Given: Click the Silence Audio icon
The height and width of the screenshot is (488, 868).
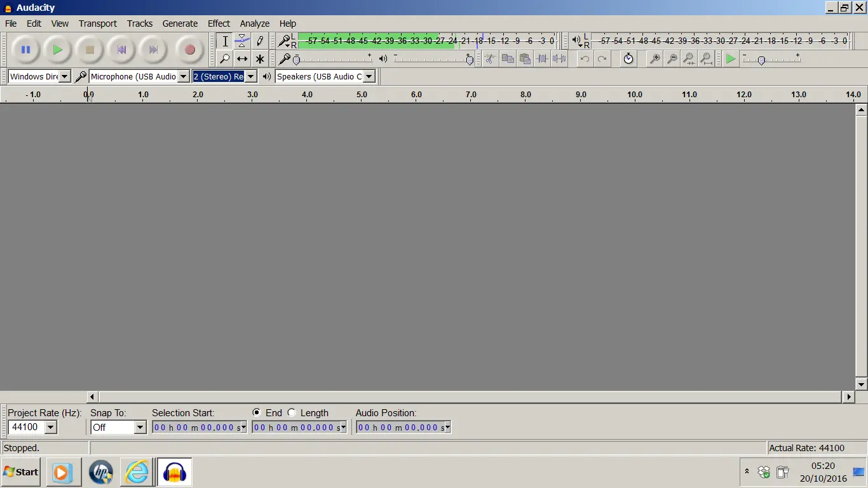Looking at the screenshot, I should coord(559,58).
